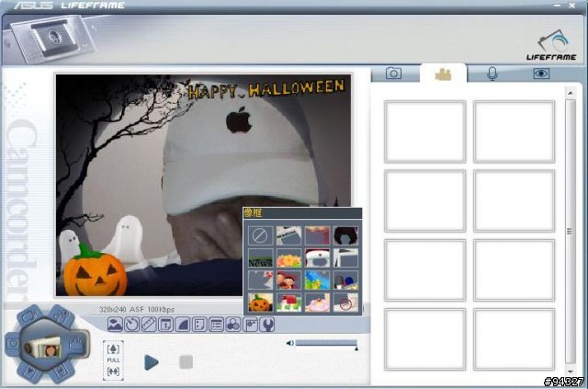Minimize the LifeFrame window
The height and width of the screenshot is (389, 588).
click(x=558, y=6)
